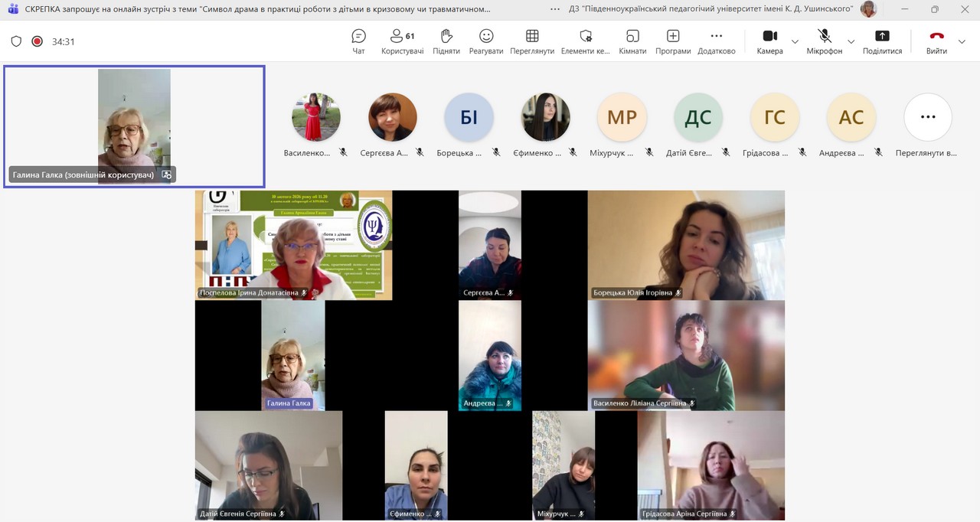980x522 pixels.
Task: Raise hand with Підняти button
Action: click(x=446, y=41)
